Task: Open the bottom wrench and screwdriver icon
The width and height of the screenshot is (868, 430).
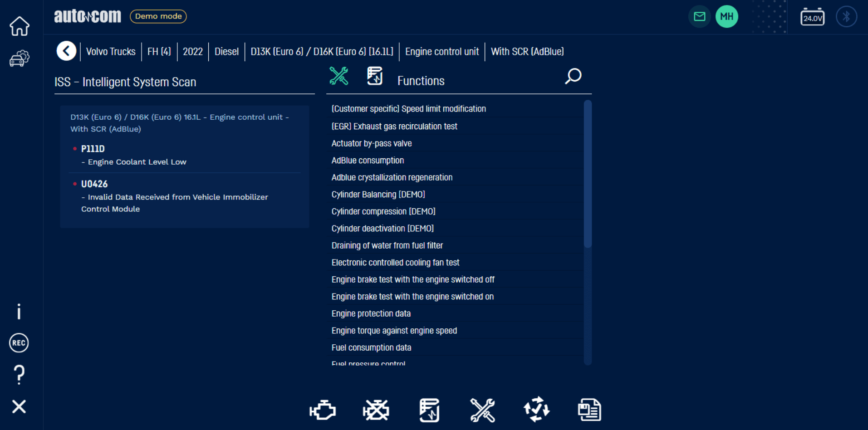Action: (x=482, y=410)
